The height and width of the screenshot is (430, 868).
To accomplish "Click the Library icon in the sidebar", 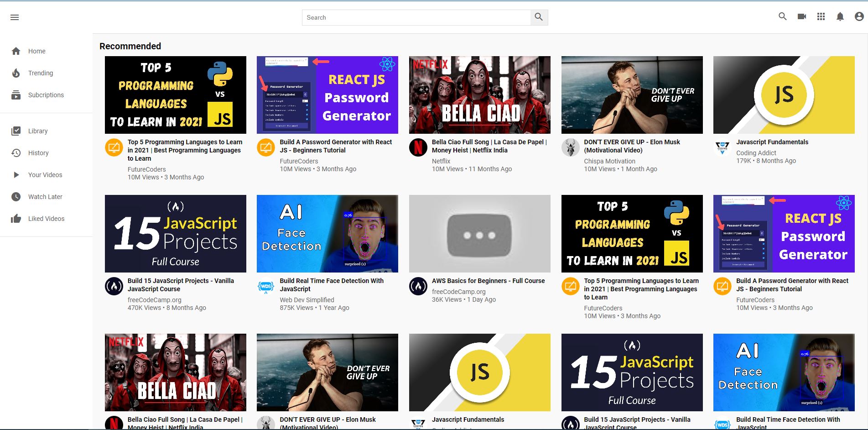I will [16, 131].
